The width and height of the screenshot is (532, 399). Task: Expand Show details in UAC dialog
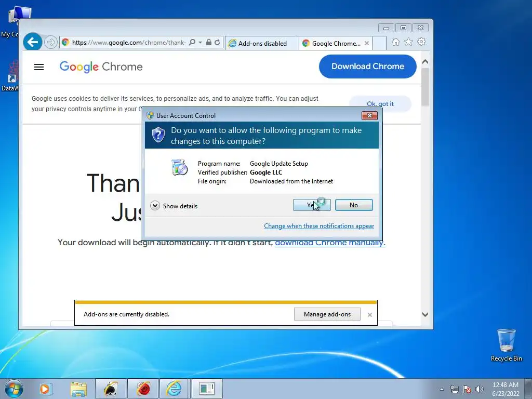(x=174, y=206)
